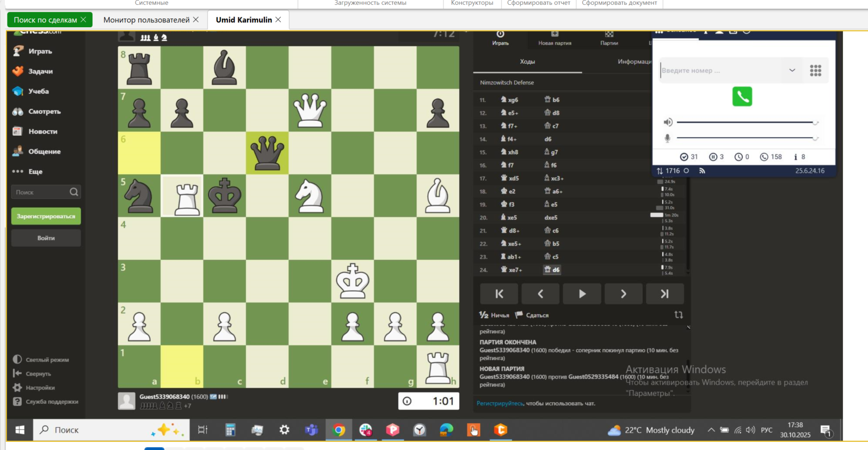
Task: Select the Партии tab
Action: (x=609, y=38)
